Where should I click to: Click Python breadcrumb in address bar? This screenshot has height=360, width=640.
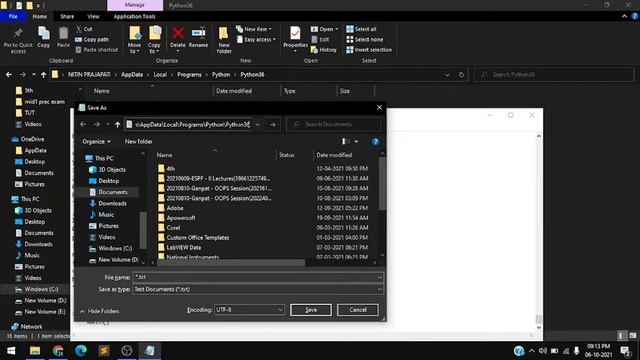click(221, 75)
